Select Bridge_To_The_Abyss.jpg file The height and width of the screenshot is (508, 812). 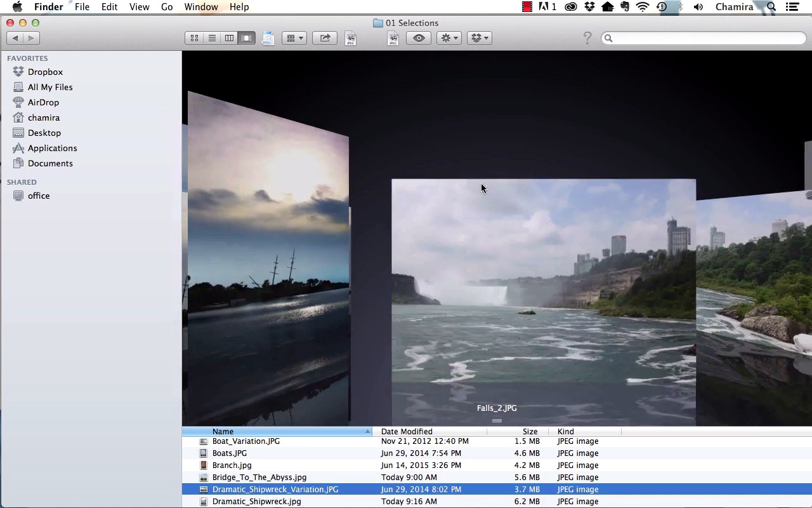tap(497, 478)
